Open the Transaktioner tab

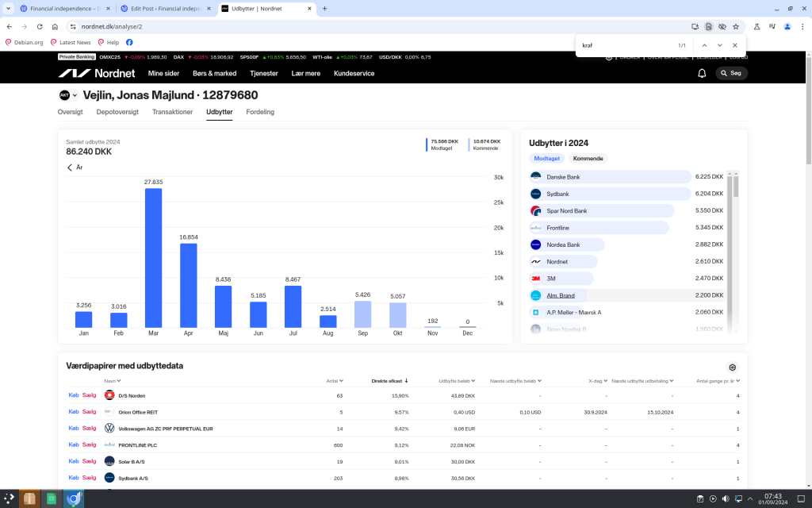tap(172, 112)
